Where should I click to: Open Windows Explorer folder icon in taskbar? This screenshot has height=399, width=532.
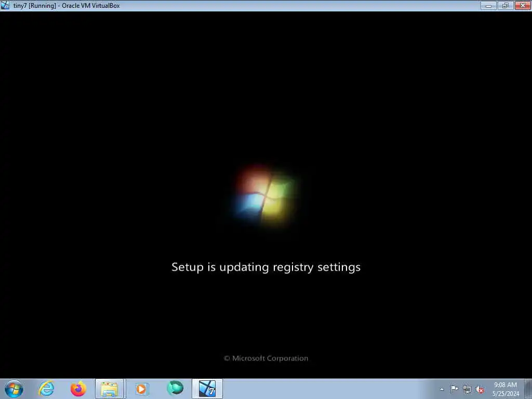click(109, 389)
